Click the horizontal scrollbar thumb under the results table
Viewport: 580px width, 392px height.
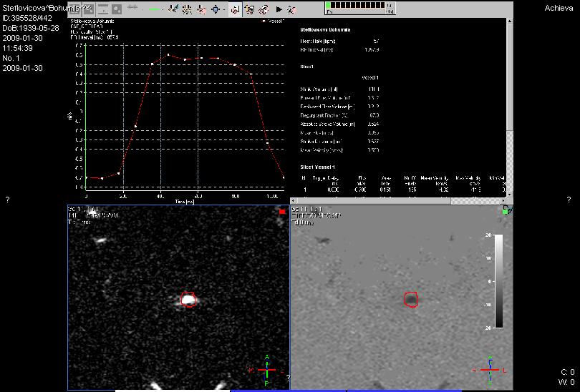coord(374,201)
